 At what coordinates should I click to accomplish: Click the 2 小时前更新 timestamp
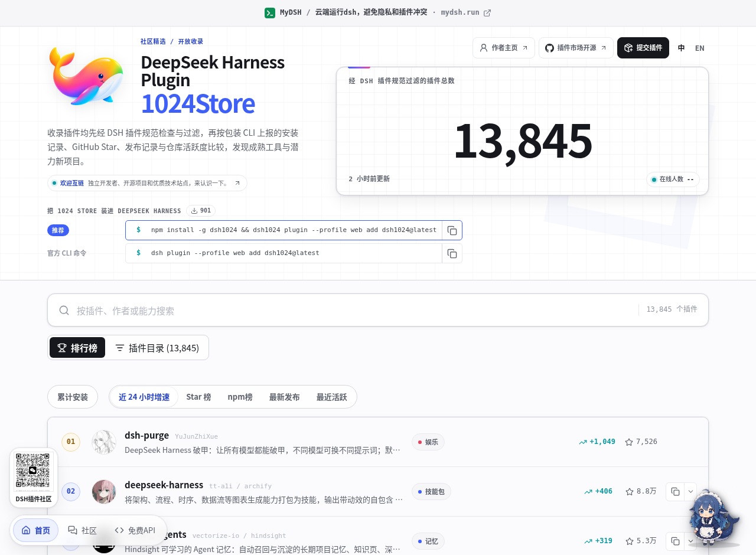(369, 179)
